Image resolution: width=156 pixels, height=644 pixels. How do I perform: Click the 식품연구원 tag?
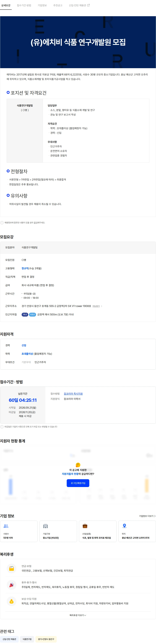[x=27, y=639]
